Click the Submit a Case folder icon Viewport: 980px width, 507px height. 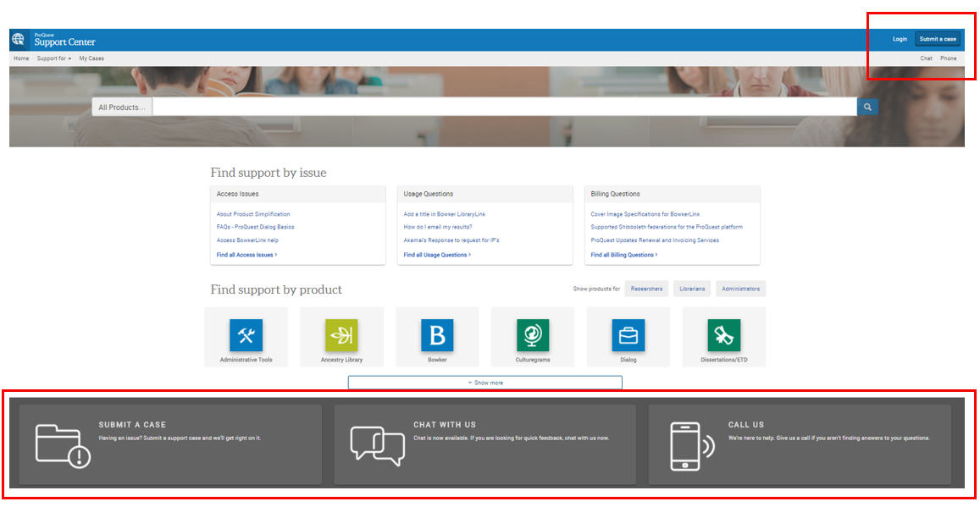pyautogui.click(x=63, y=445)
